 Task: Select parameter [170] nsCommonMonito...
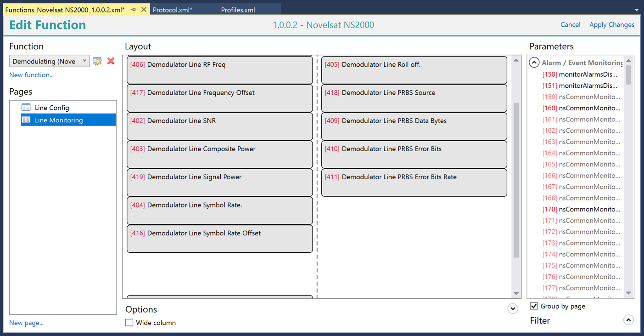coord(581,209)
